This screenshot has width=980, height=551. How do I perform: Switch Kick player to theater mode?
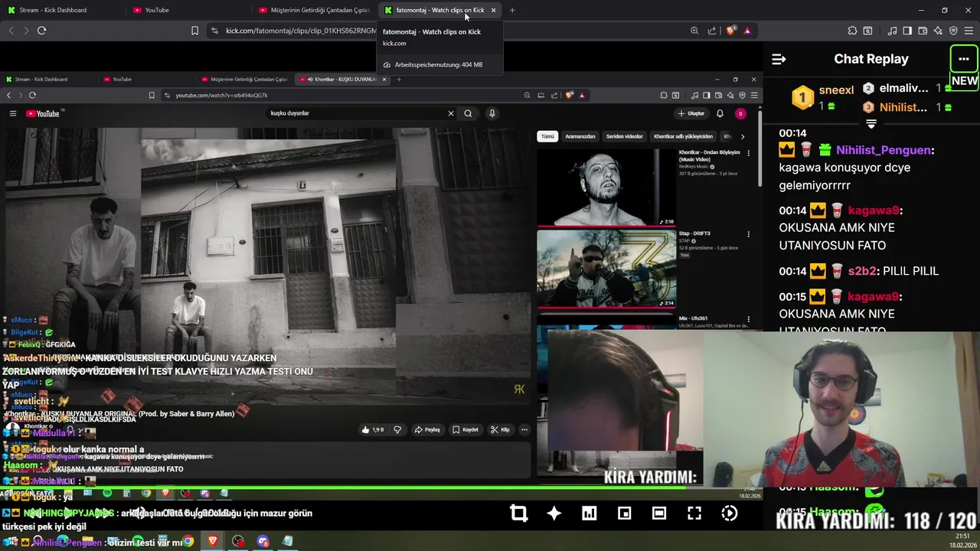click(x=659, y=514)
